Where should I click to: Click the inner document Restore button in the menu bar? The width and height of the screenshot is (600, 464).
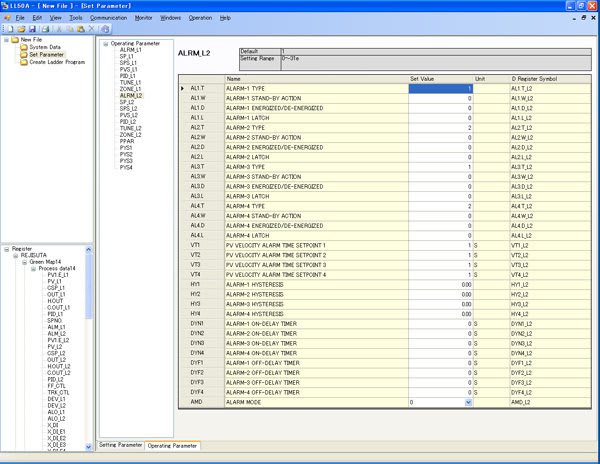pyautogui.click(x=584, y=18)
